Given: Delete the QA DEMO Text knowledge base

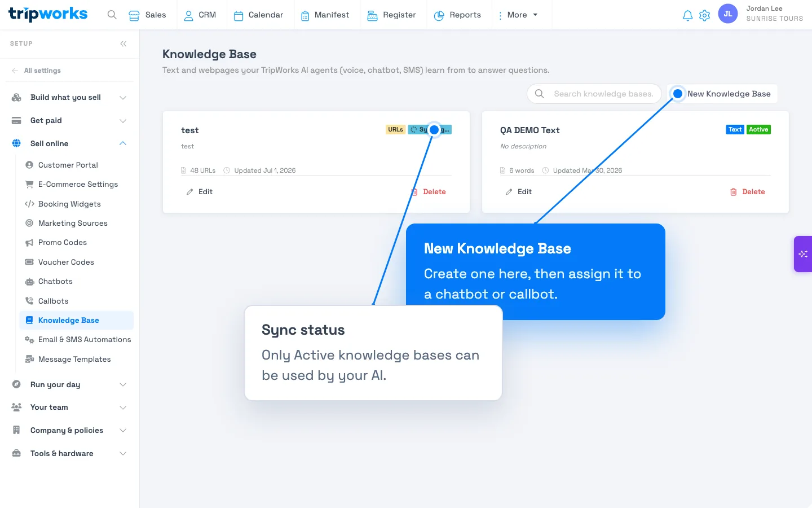Looking at the screenshot, I should point(748,192).
